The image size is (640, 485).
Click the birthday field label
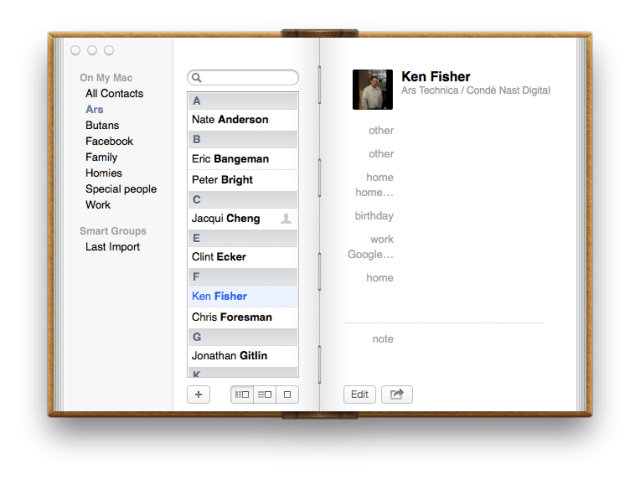(374, 216)
